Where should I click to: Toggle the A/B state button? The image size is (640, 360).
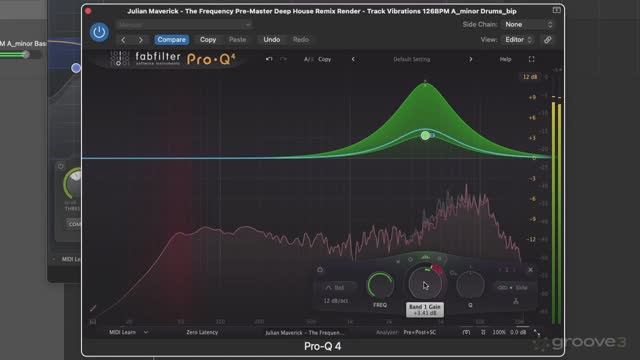coord(308,59)
